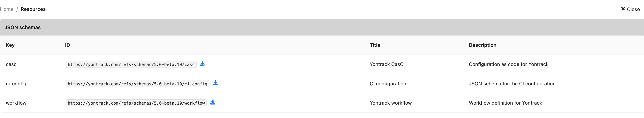Click the Description column header
The width and height of the screenshot is (644, 118).
(483, 45)
